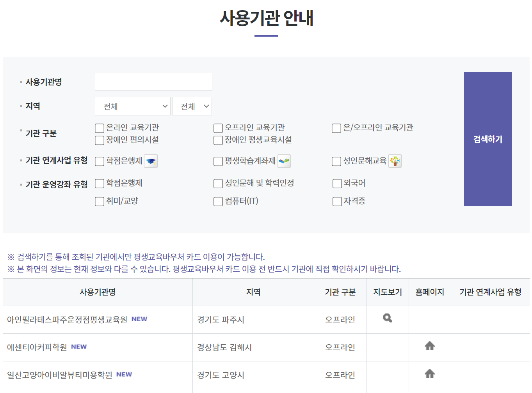
Task: Tick the 성인문해교육 checkbox
Action: [336, 161]
